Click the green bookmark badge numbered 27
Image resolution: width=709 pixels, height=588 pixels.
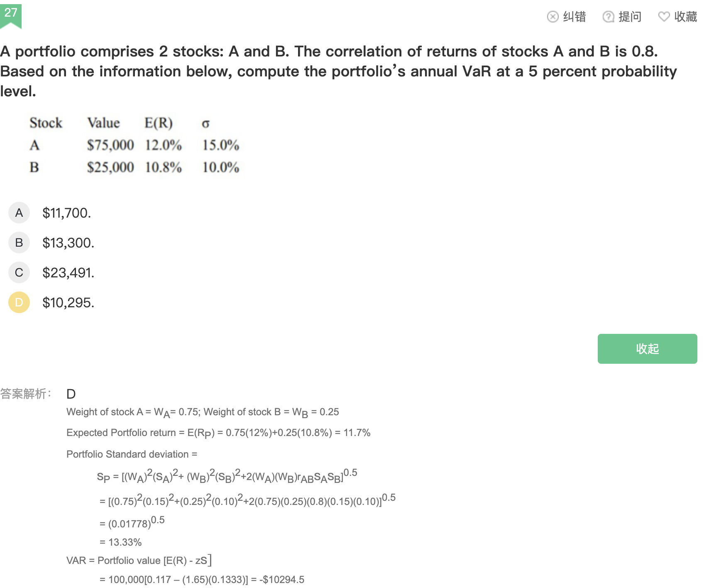pos(11,16)
